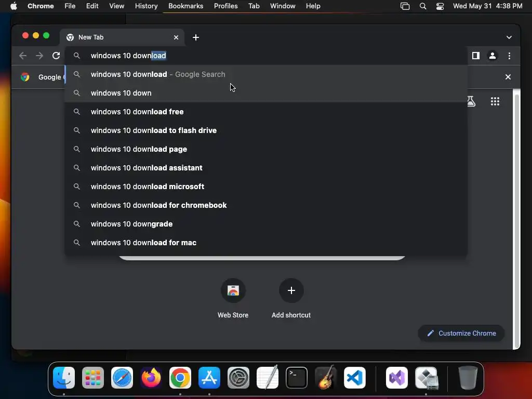
Task: Open Visual Studio Code from the Dock
Action: click(x=355, y=378)
